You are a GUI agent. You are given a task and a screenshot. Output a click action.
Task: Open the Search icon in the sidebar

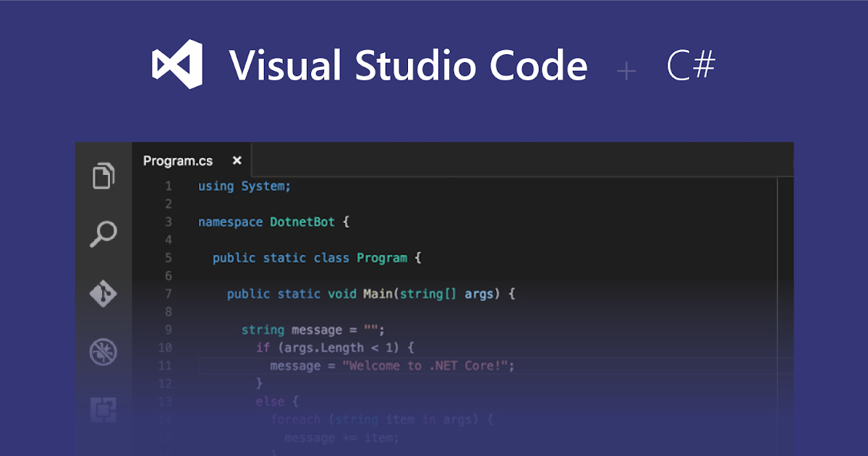click(103, 234)
